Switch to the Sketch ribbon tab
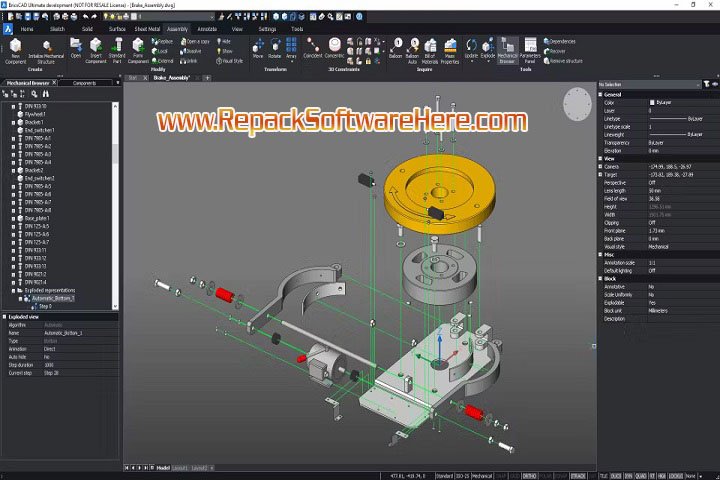 [57, 29]
